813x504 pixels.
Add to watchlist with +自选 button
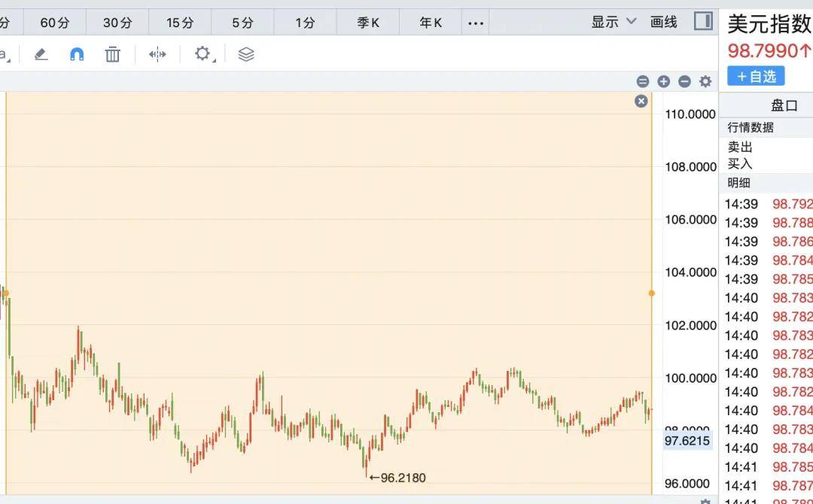[756, 76]
